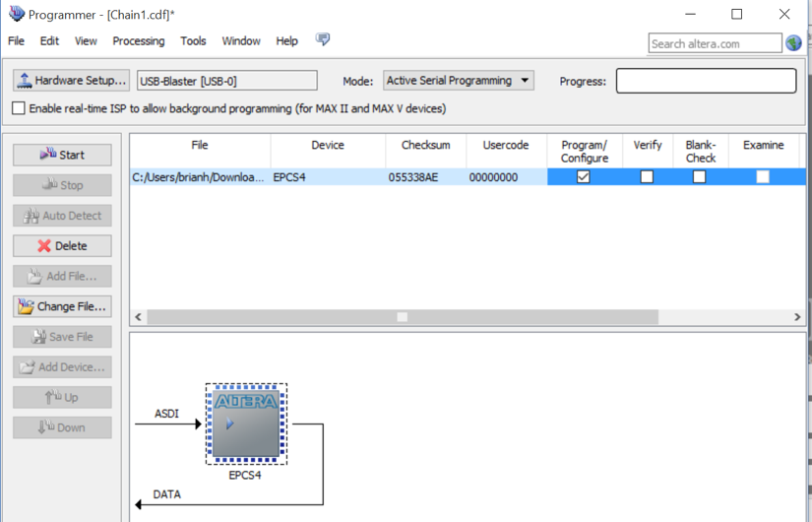
Task: Enable the Verify checkbox for EPCS4
Action: pyautogui.click(x=647, y=176)
